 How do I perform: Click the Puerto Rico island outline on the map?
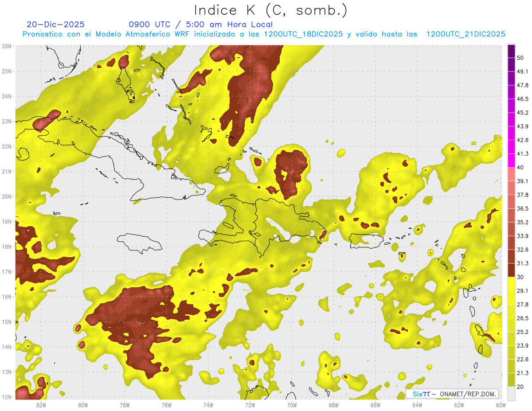pyautogui.click(x=367, y=241)
